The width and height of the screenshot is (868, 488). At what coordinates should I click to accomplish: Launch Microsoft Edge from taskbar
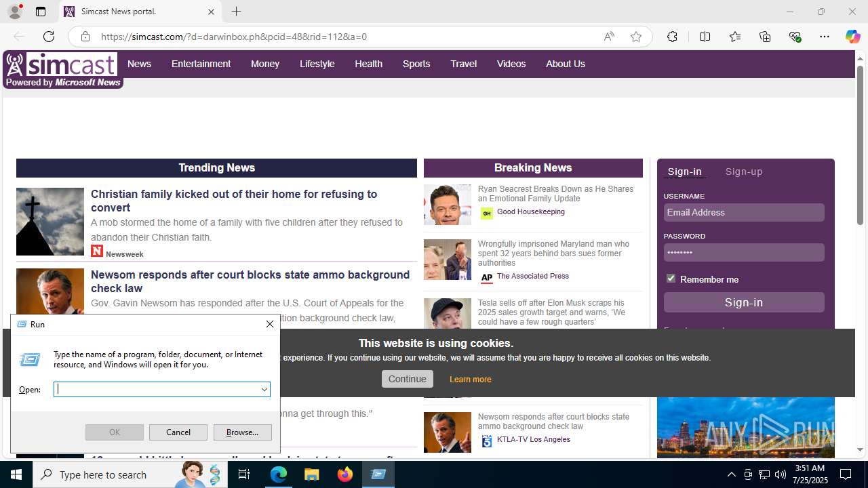(x=279, y=474)
